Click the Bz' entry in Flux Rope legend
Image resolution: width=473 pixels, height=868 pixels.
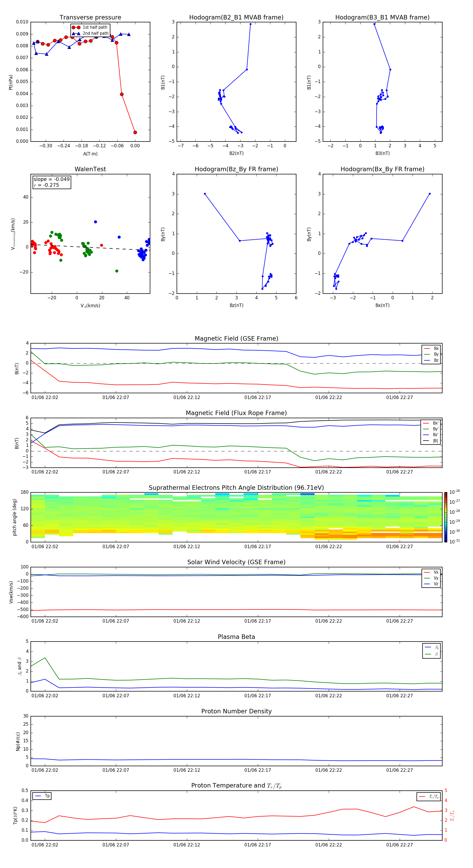point(431,435)
